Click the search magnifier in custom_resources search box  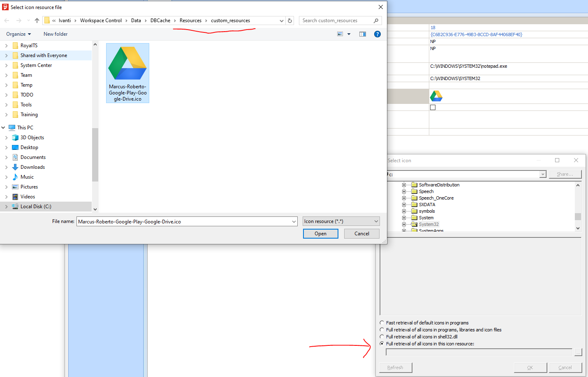click(376, 20)
